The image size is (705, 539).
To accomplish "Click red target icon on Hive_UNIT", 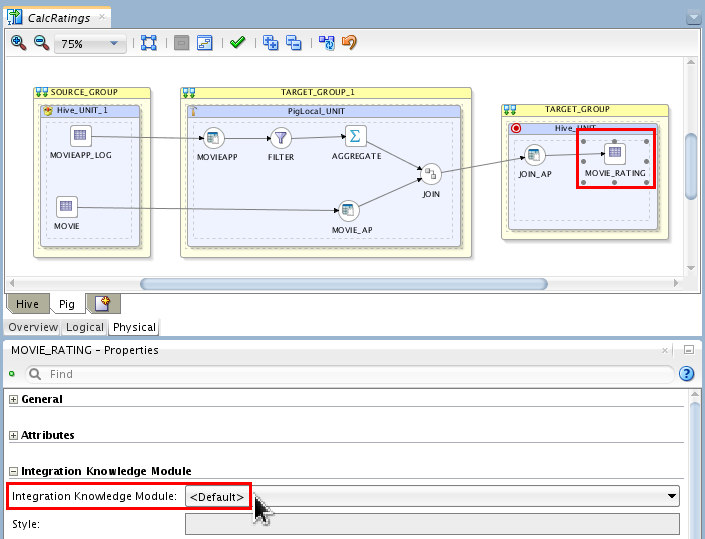I will tap(516, 129).
